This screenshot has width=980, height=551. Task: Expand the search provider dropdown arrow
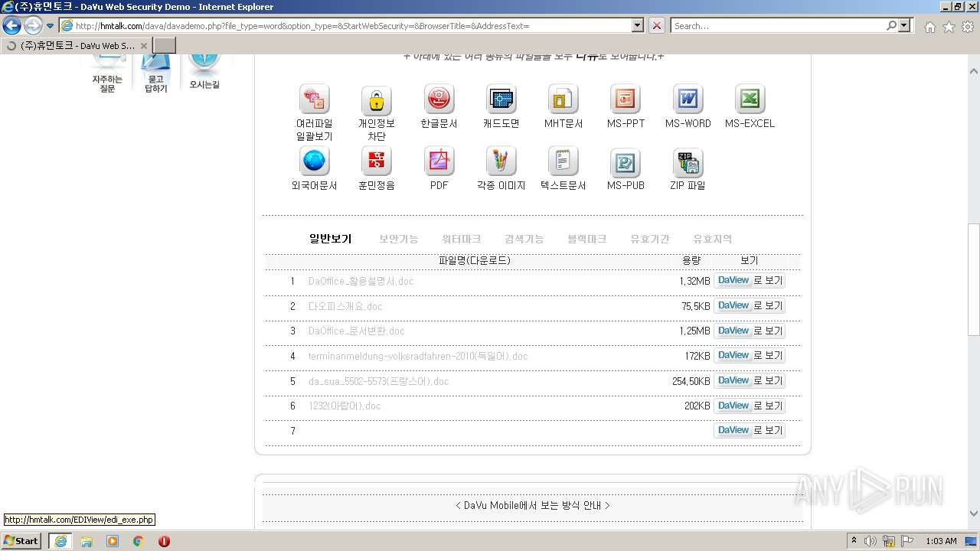coord(906,25)
